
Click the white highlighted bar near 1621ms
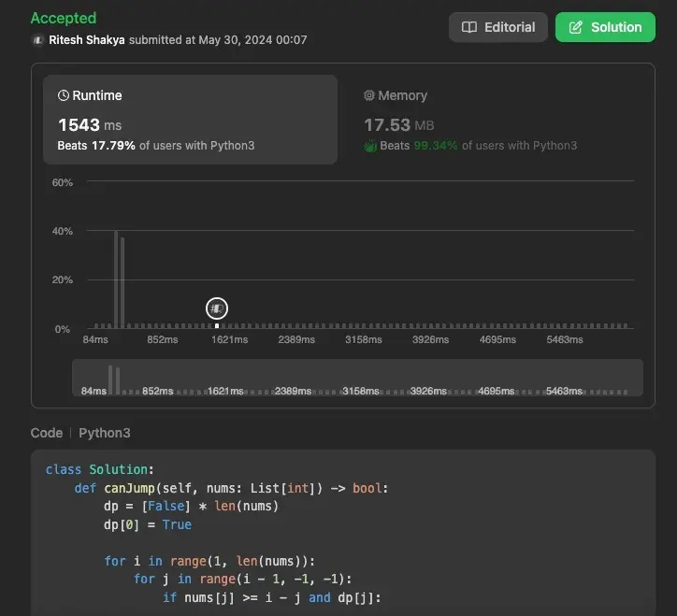pos(217,325)
